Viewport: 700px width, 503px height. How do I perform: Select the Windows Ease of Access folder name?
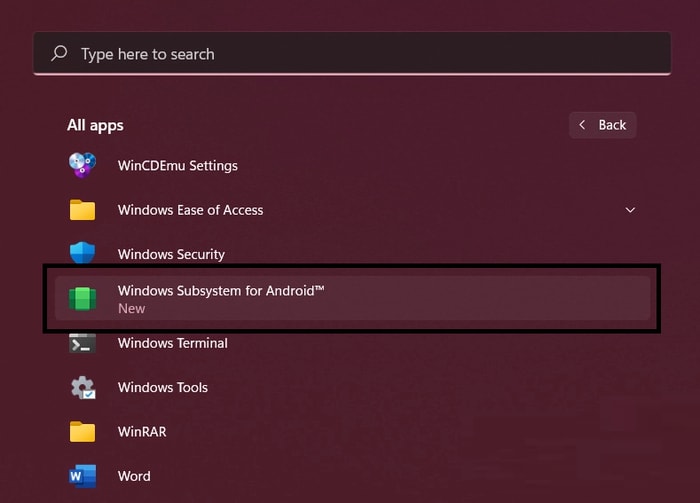coord(190,210)
